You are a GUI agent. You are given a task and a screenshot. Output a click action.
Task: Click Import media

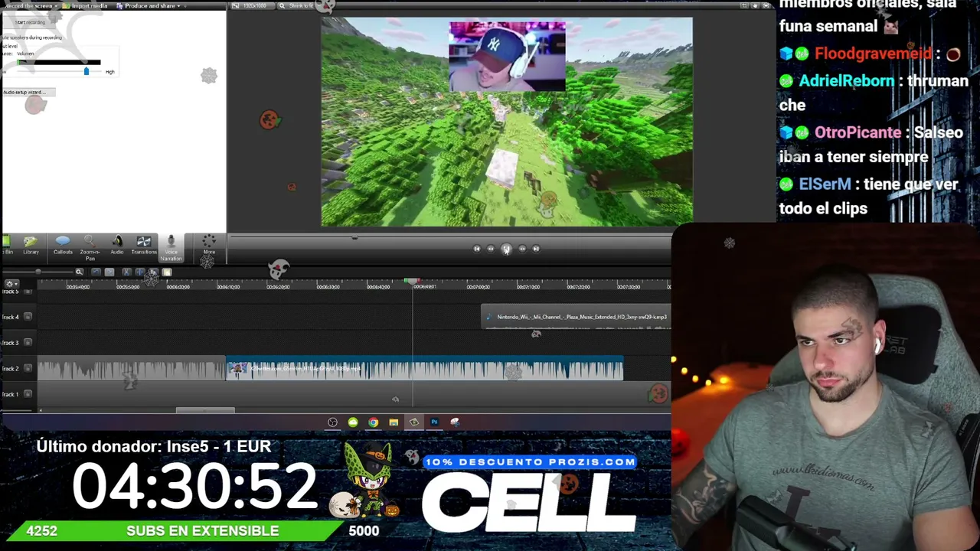coord(87,6)
